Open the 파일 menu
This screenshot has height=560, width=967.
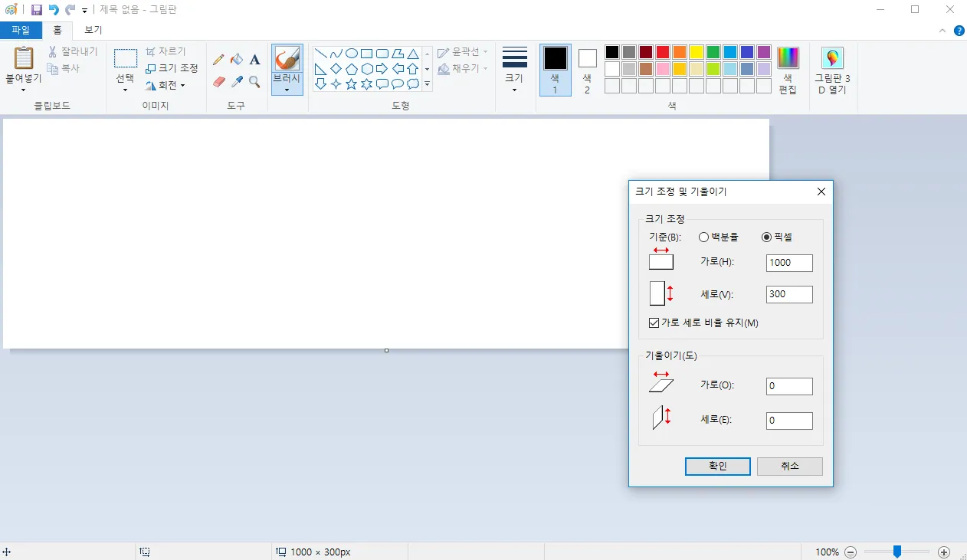21,29
